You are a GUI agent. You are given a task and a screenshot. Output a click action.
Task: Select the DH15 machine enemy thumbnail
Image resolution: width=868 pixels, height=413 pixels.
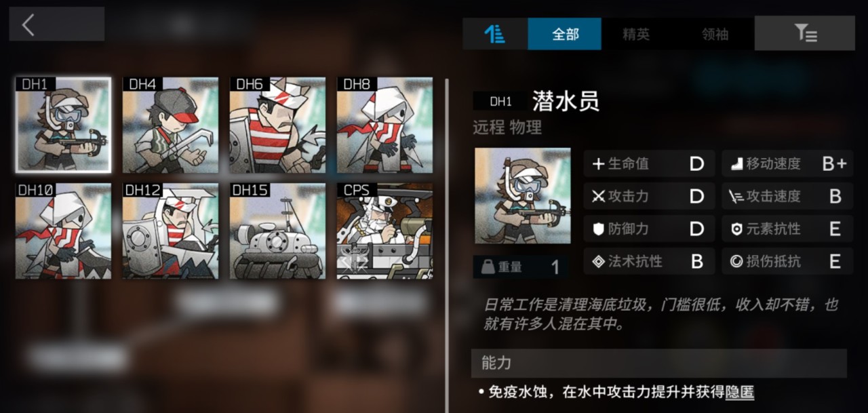[277, 231]
